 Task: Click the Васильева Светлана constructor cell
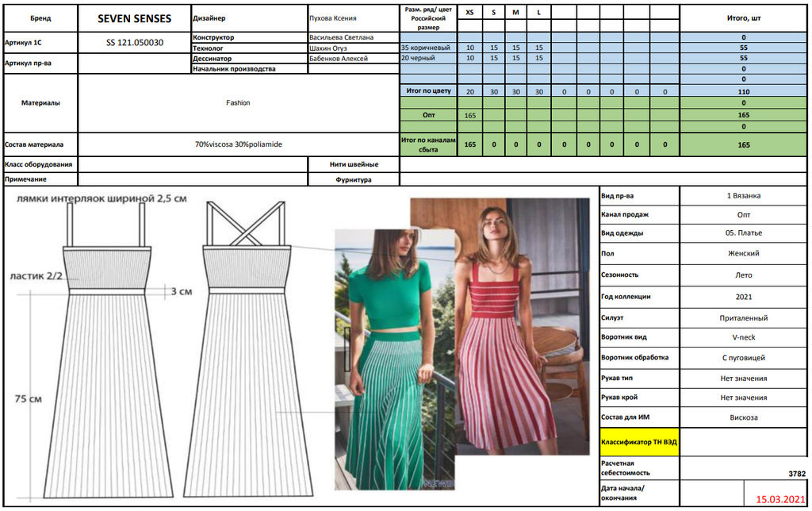pyautogui.click(x=353, y=37)
